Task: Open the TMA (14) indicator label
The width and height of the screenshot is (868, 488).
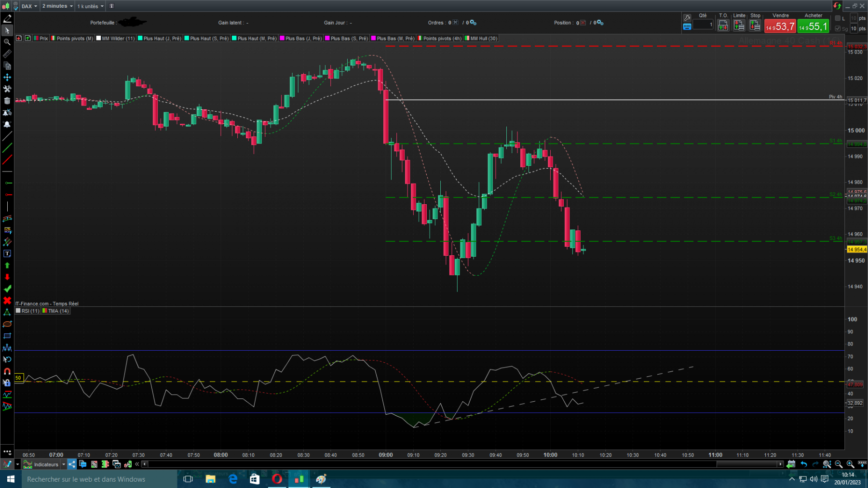Action: (56, 311)
